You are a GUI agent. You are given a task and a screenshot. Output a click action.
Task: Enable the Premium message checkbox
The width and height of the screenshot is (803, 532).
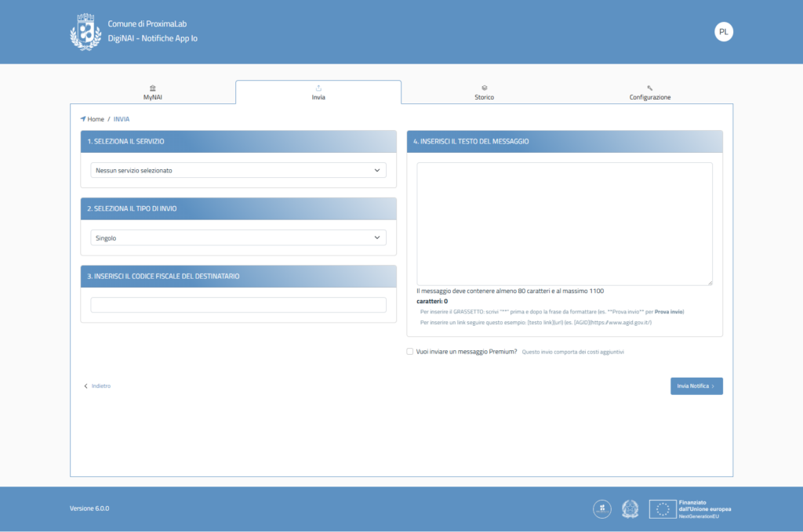(x=410, y=352)
